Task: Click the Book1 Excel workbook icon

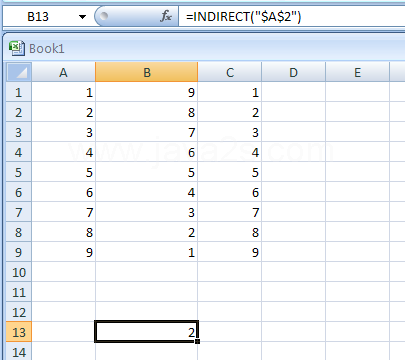Action: [x=16, y=48]
